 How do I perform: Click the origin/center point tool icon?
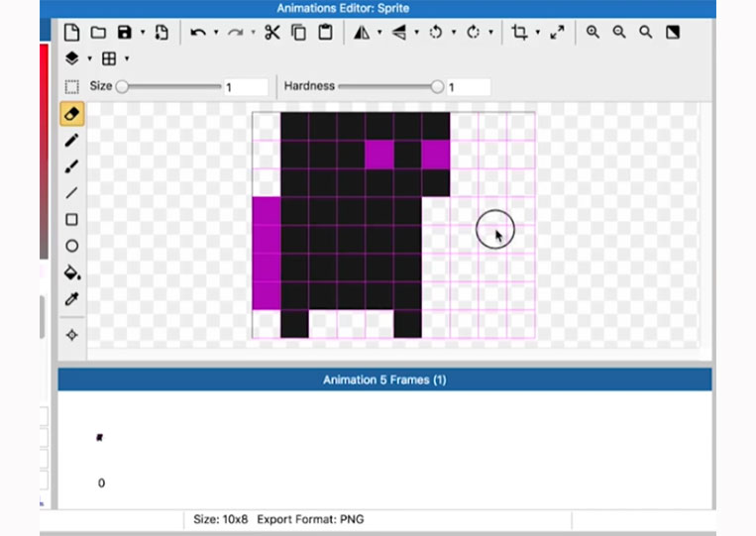coord(72,335)
